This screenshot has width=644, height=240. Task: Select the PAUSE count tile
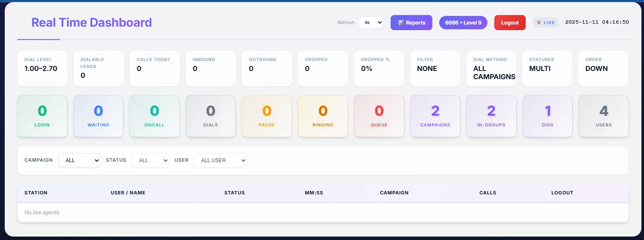pyautogui.click(x=267, y=116)
